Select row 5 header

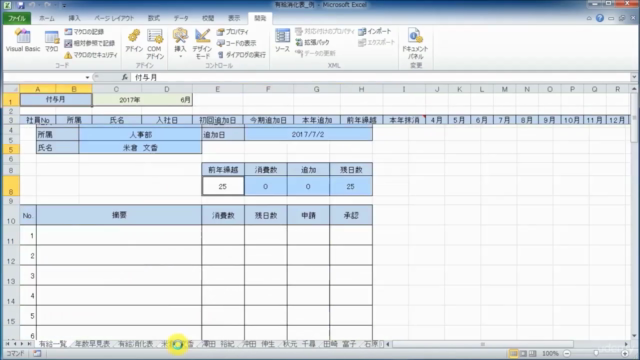pyautogui.click(x=11, y=149)
